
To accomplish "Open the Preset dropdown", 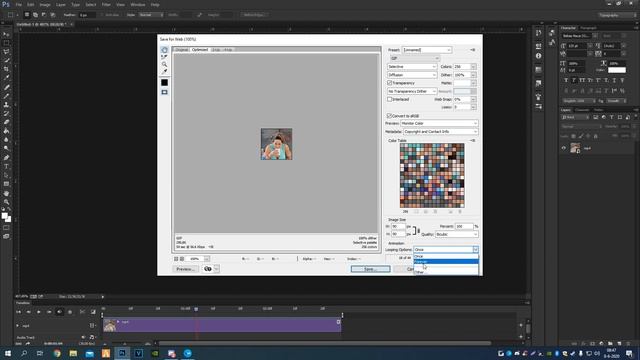I will (427, 50).
